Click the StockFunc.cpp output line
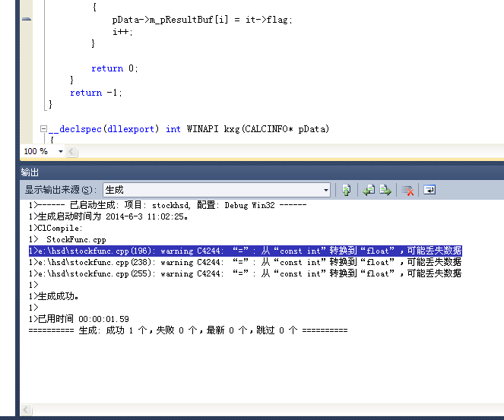This screenshot has width=504, height=420. [x=67, y=239]
